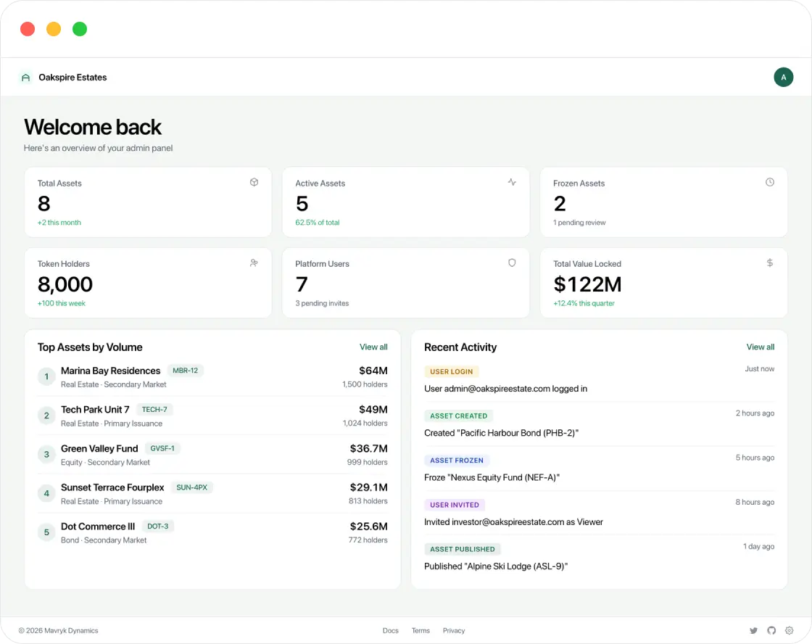Click the '62.5% of total' text
Image resolution: width=812 pixels, height=644 pixels.
click(318, 222)
